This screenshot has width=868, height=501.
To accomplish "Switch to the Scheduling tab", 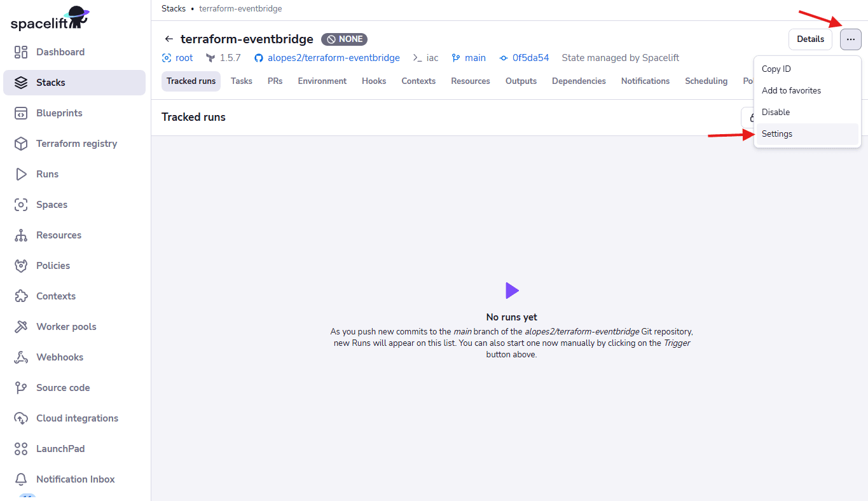I will pyautogui.click(x=706, y=81).
